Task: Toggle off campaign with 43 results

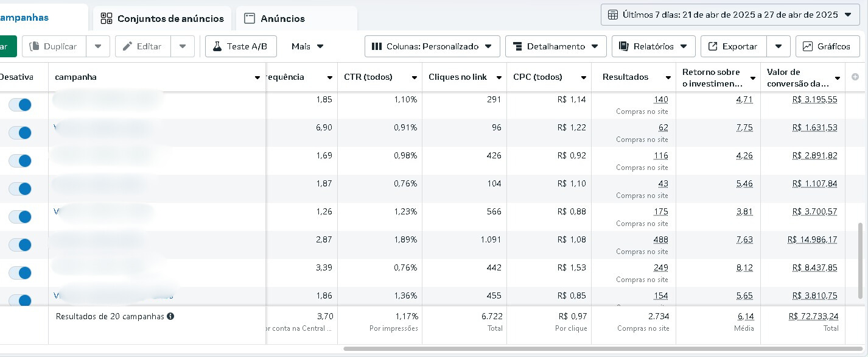Action: click(20, 189)
